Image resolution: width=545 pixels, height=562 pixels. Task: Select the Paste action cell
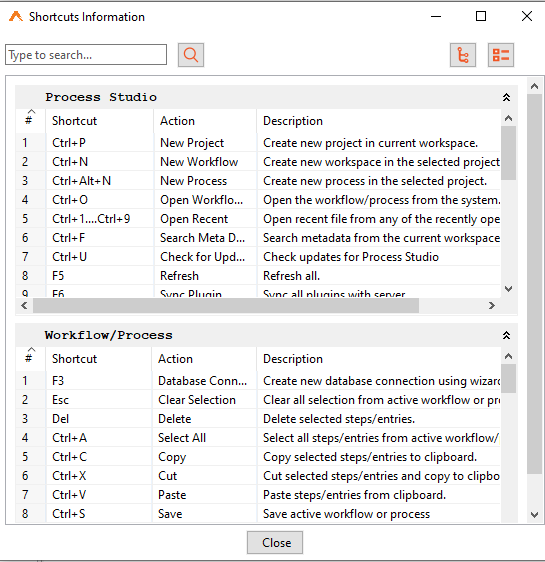click(x=204, y=495)
